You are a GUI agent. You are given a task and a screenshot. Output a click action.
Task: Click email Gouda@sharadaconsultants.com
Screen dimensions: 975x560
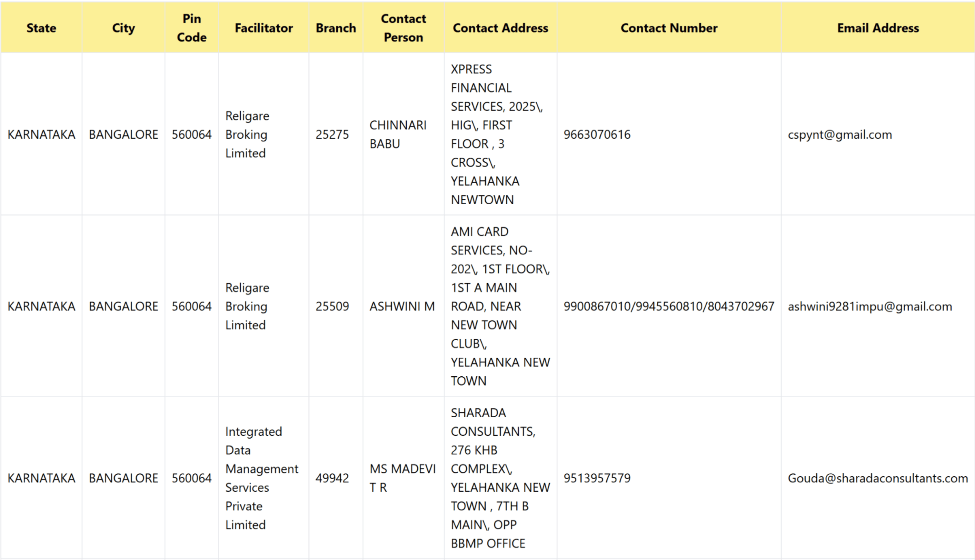(x=878, y=478)
